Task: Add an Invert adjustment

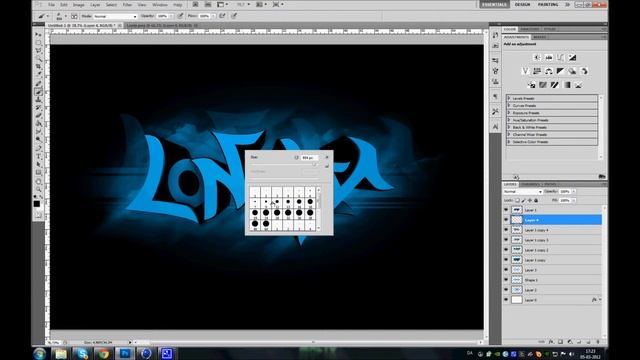Action: click(x=531, y=85)
